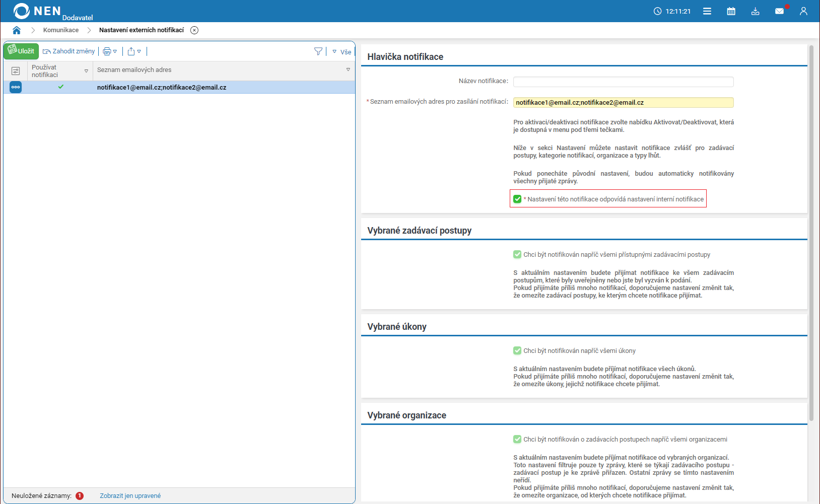820x504 pixels.
Task: Click 'Zobrazit jen upravené' link
Action: pos(130,496)
